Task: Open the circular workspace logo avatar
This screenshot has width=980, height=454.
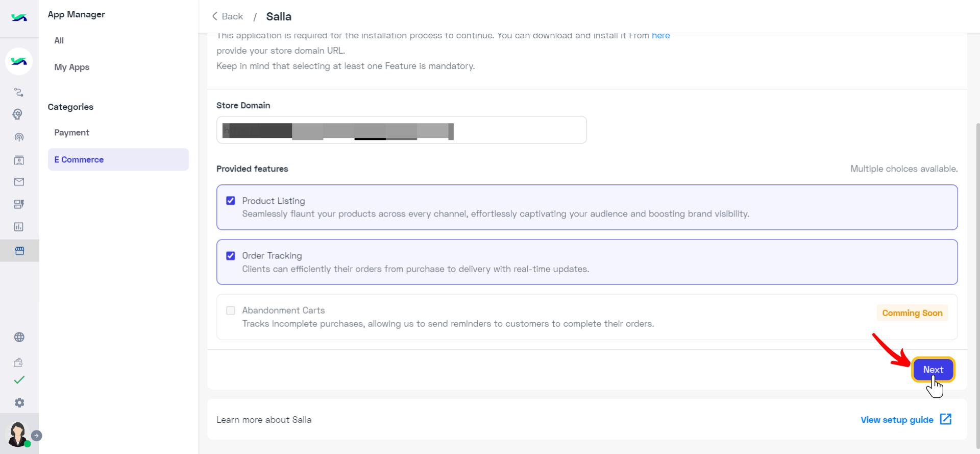Action: (19, 61)
